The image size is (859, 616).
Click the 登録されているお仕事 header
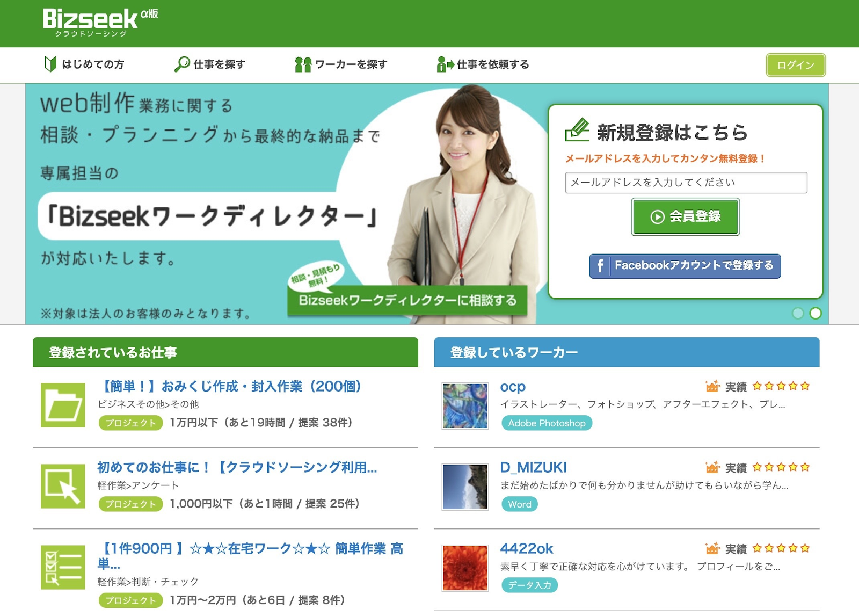(225, 352)
